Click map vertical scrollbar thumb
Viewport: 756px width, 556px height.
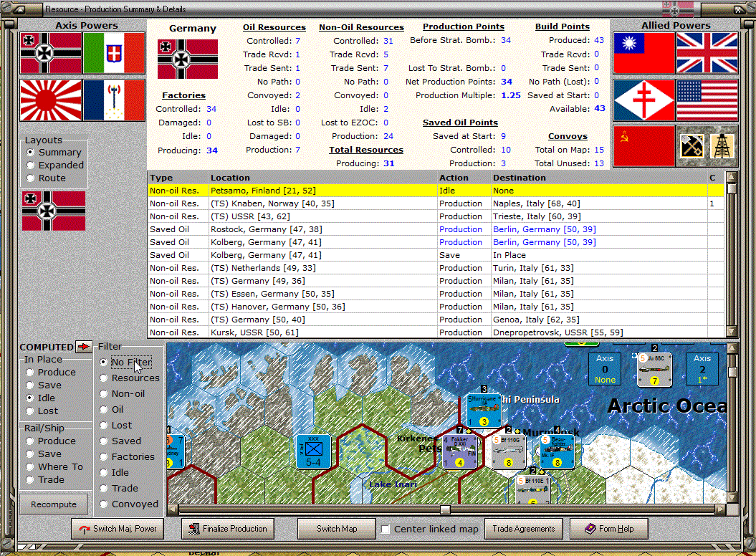(x=732, y=373)
